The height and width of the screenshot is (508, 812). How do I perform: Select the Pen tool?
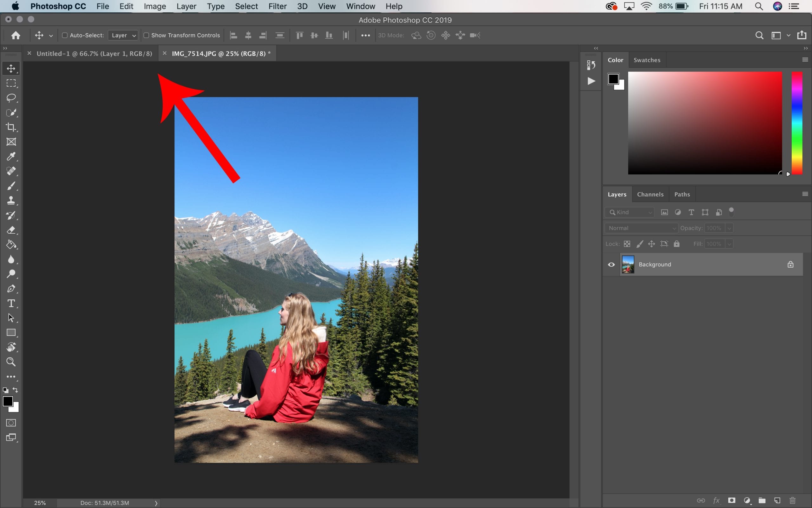click(x=11, y=289)
